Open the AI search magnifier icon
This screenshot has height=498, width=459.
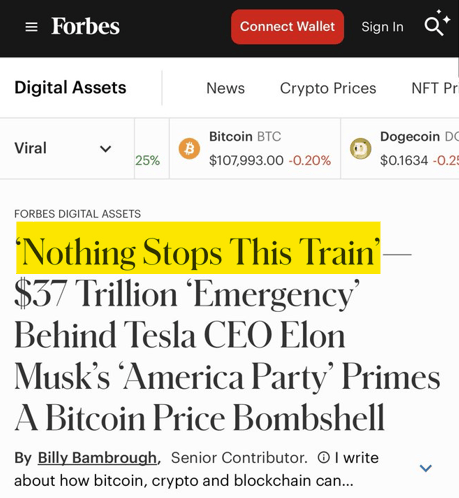click(x=437, y=23)
